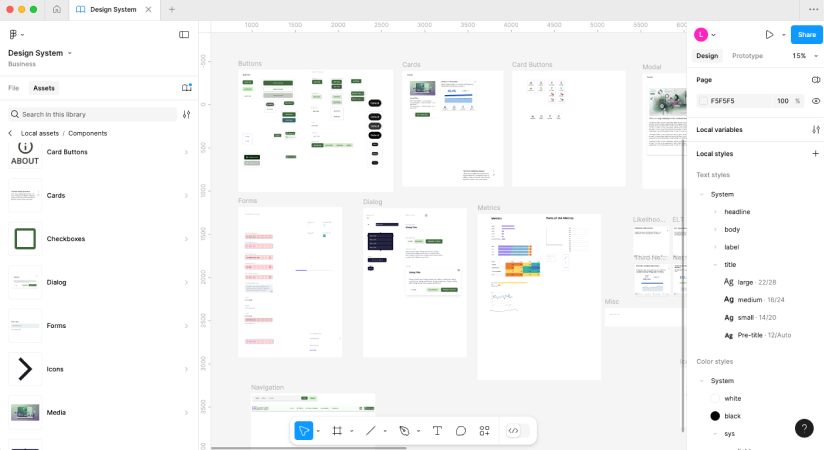The height and width of the screenshot is (450, 824).
Task: Add a new tab with plus icon
Action: [171, 9]
